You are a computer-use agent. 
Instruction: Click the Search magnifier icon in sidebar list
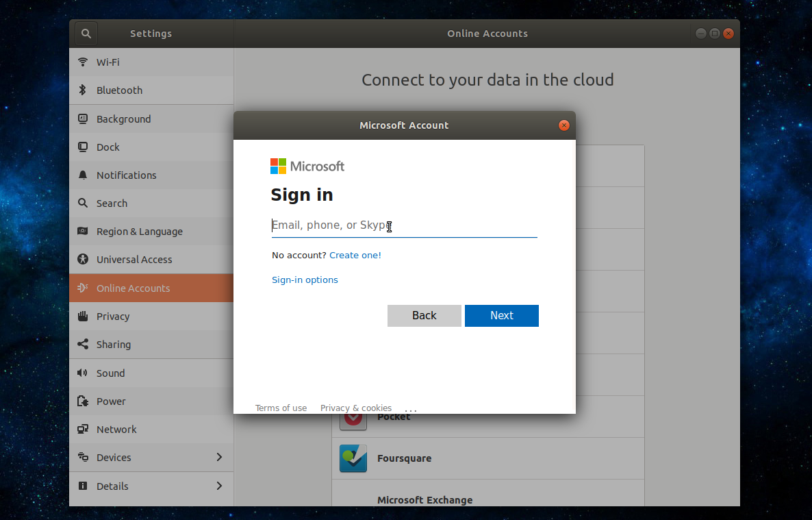[x=83, y=203]
